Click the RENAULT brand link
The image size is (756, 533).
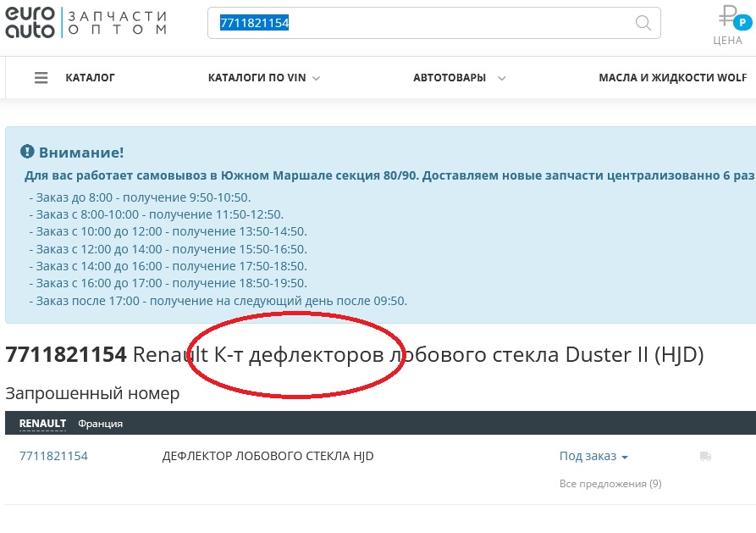click(42, 424)
